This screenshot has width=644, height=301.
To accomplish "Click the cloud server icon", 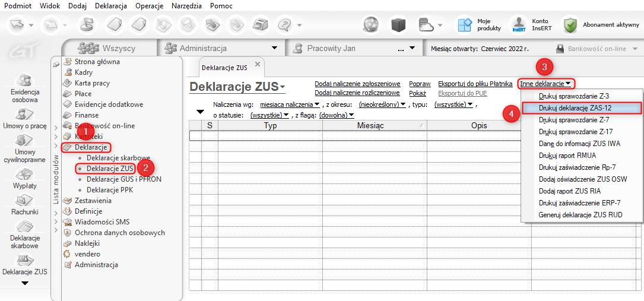I will 426,25.
